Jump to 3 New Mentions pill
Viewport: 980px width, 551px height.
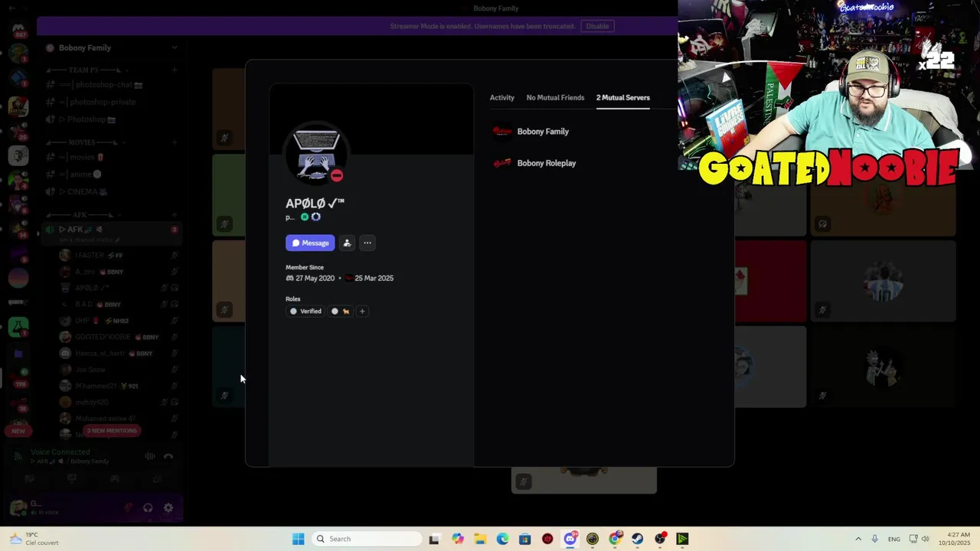(112, 431)
